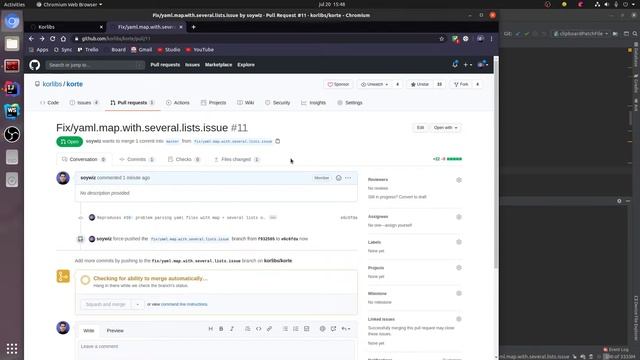
Task: Open the plus create-new dropdown in header
Action: click(x=467, y=64)
